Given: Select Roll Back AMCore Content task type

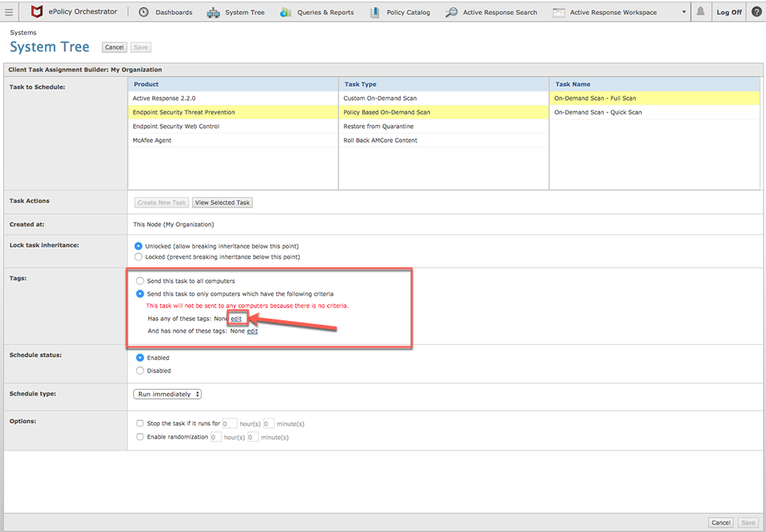Looking at the screenshot, I should [444, 140].
